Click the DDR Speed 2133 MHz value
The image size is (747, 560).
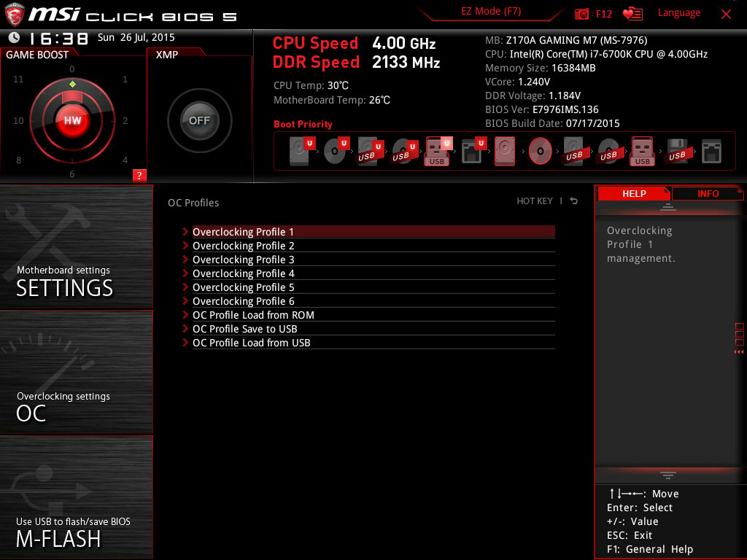coord(406,62)
